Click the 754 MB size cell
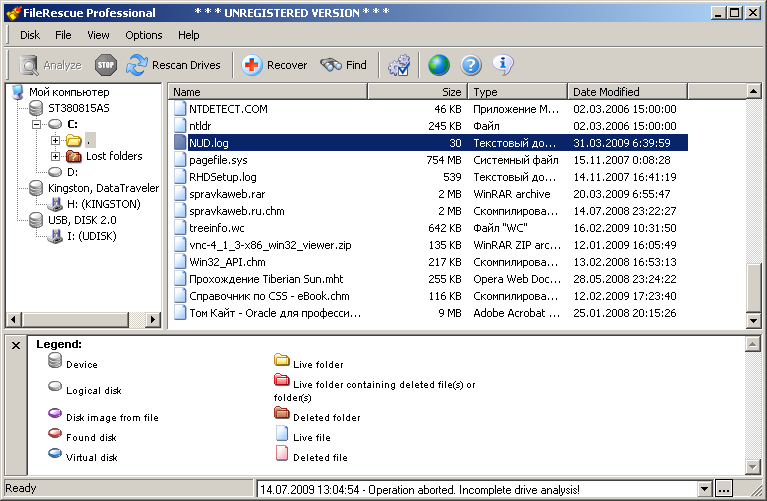767x501 pixels. point(444,160)
